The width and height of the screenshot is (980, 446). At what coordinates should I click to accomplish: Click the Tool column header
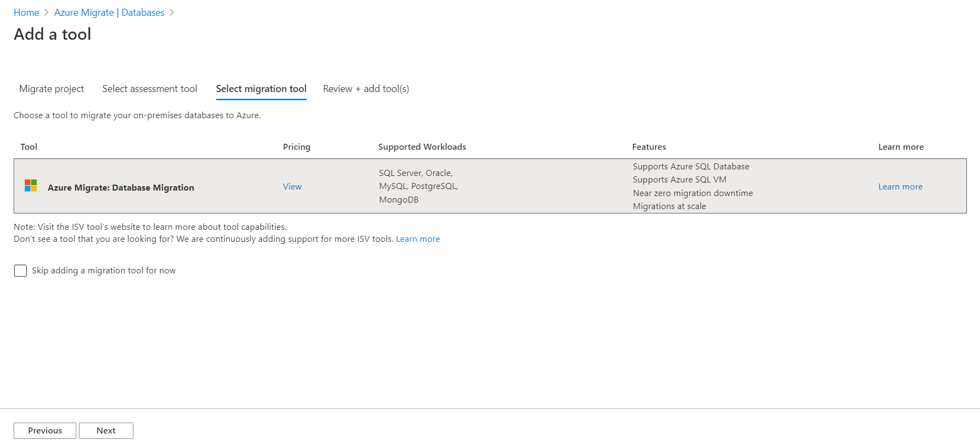[x=29, y=147]
